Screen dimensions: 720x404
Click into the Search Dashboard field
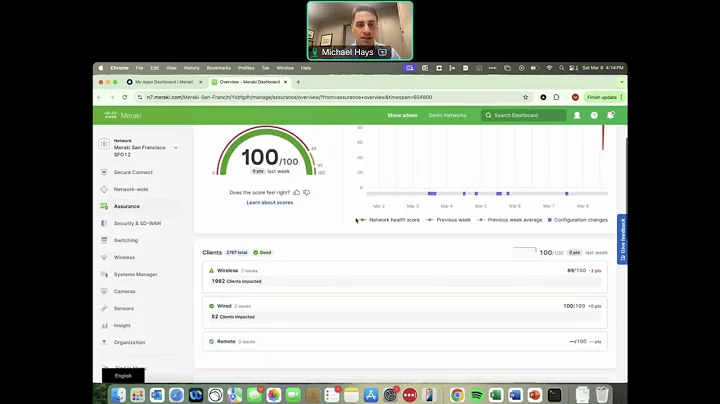523,115
